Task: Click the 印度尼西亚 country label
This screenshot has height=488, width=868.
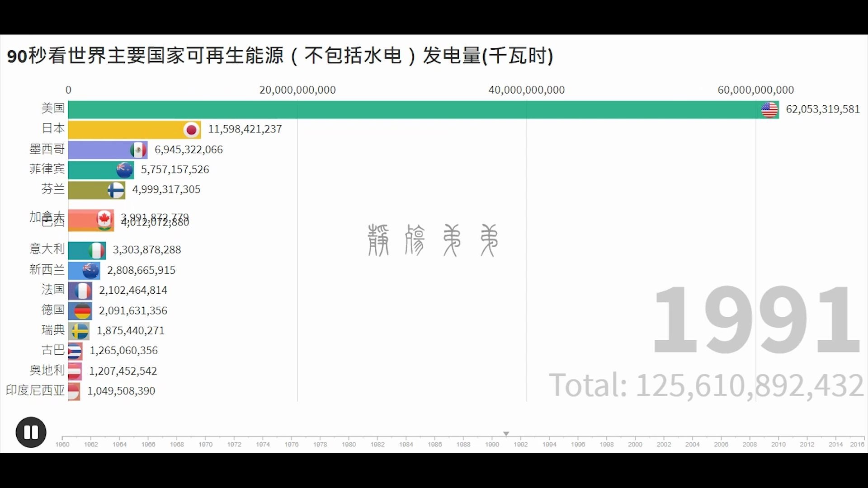Action: (35, 390)
